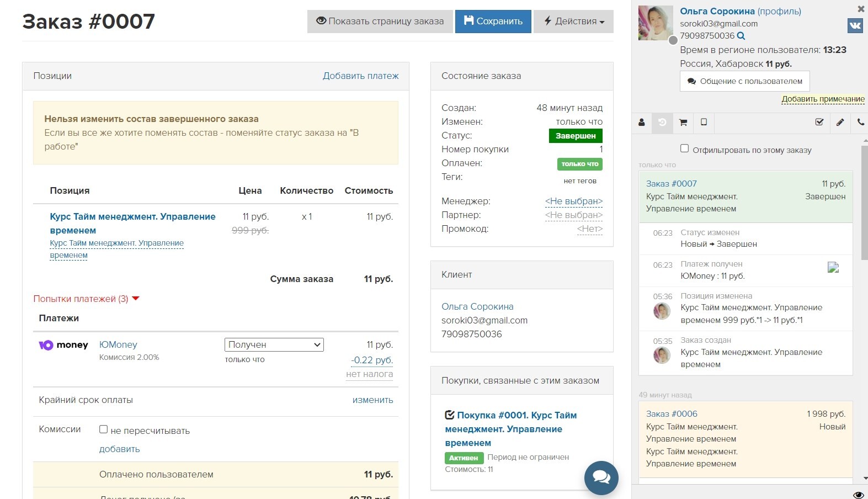Toggle the eye icon at sidebar bottom
The height and width of the screenshot is (499, 868).
pyautogui.click(x=858, y=495)
